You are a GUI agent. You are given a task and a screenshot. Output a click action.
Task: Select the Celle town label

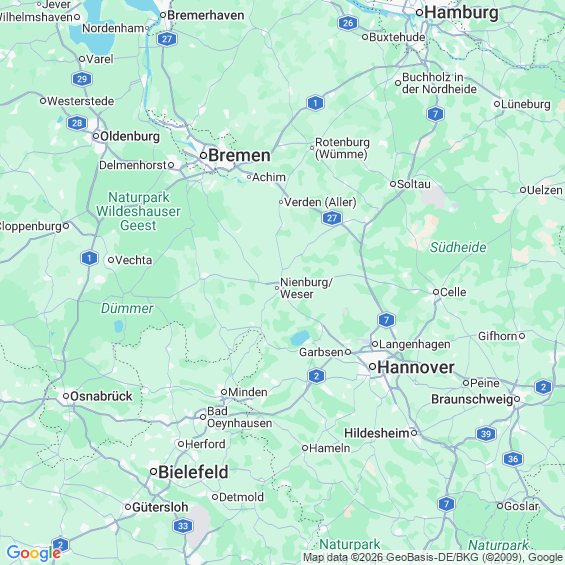click(x=453, y=292)
